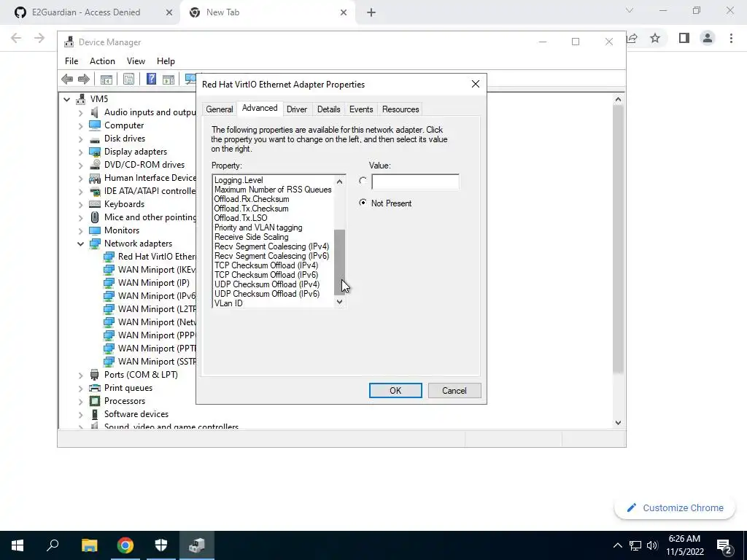The width and height of the screenshot is (747, 560).
Task: Select Receive Side Scaling property
Action: click(x=251, y=237)
